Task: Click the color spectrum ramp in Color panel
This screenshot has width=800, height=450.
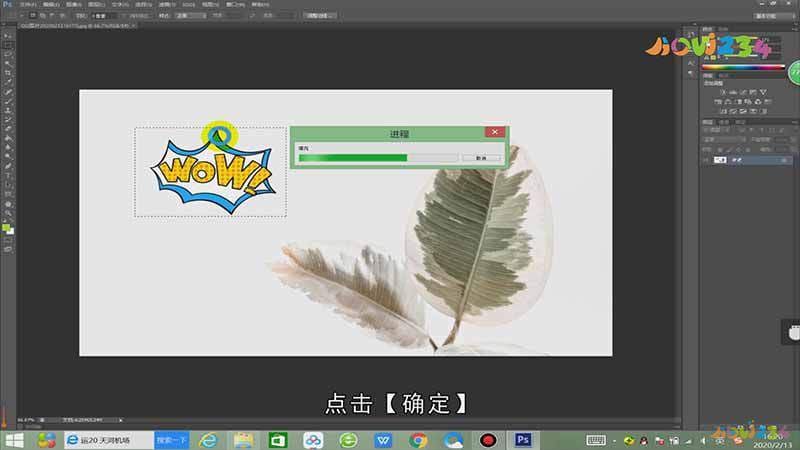Action: 743,67
